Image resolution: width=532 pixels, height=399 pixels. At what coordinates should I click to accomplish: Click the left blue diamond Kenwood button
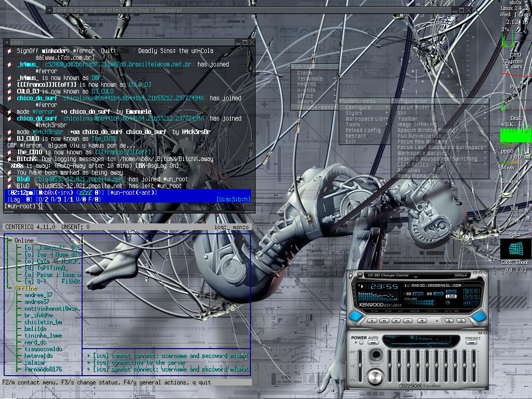pos(355,316)
